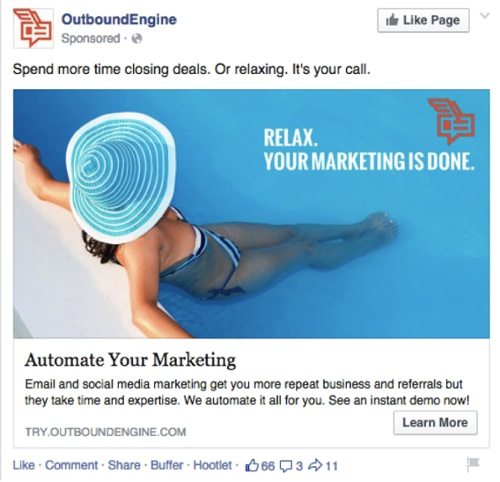Open the OutboundEngine page name link
The height and width of the screenshot is (482, 500).
click(x=119, y=20)
